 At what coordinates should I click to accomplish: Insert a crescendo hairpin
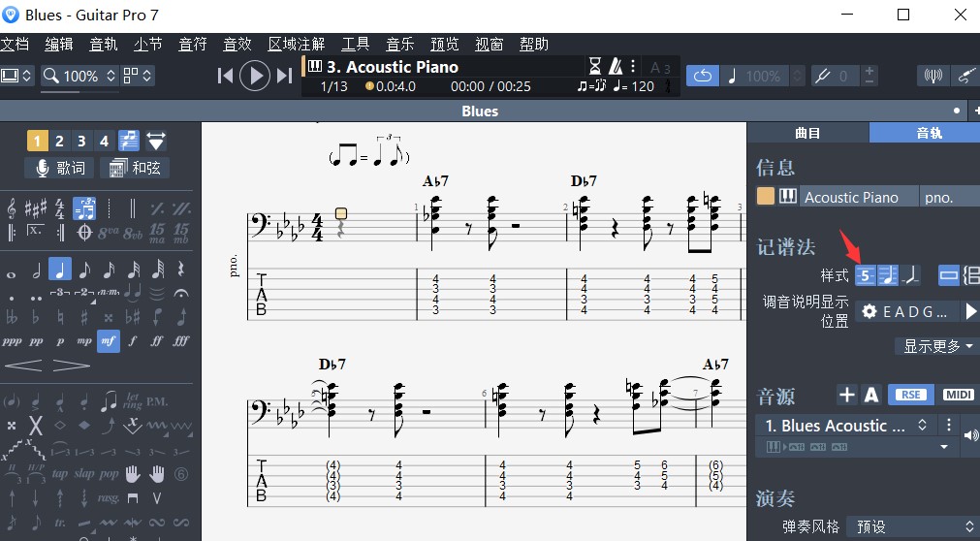click(x=22, y=366)
